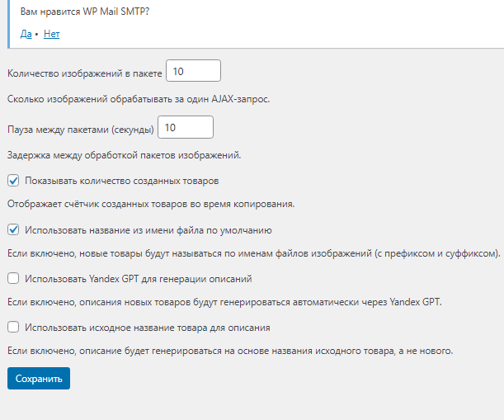Click the AJAX-запрос description under the batch size field
504x420 pixels.
click(139, 99)
